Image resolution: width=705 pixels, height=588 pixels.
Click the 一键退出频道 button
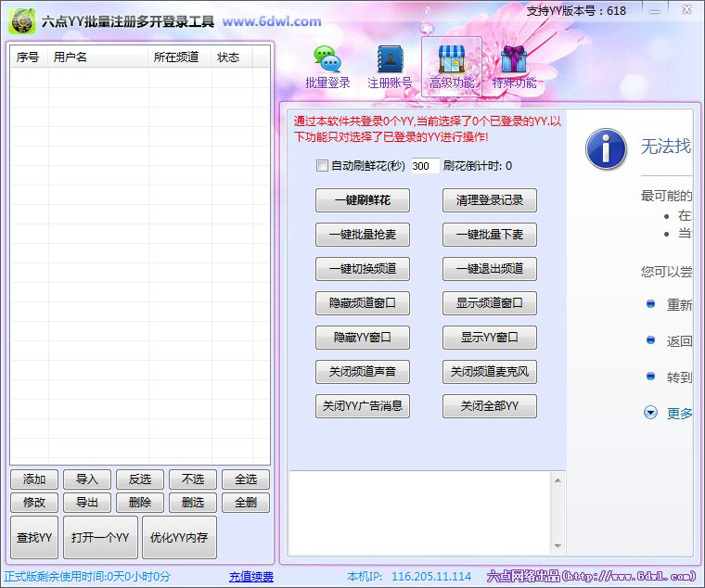(x=490, y=268)
